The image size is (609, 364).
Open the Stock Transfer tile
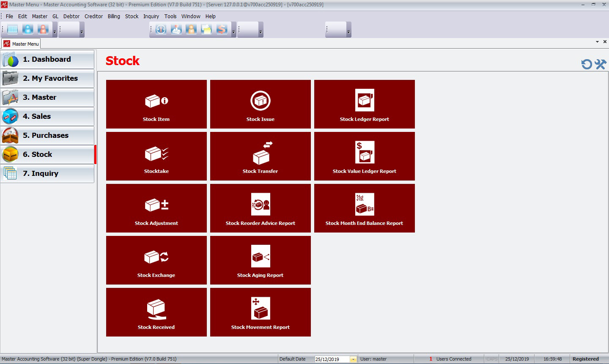[261, 156]
